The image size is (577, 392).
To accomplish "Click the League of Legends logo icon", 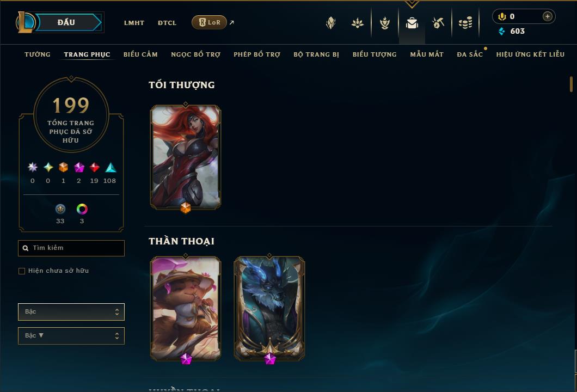I will tap(26, 22).
